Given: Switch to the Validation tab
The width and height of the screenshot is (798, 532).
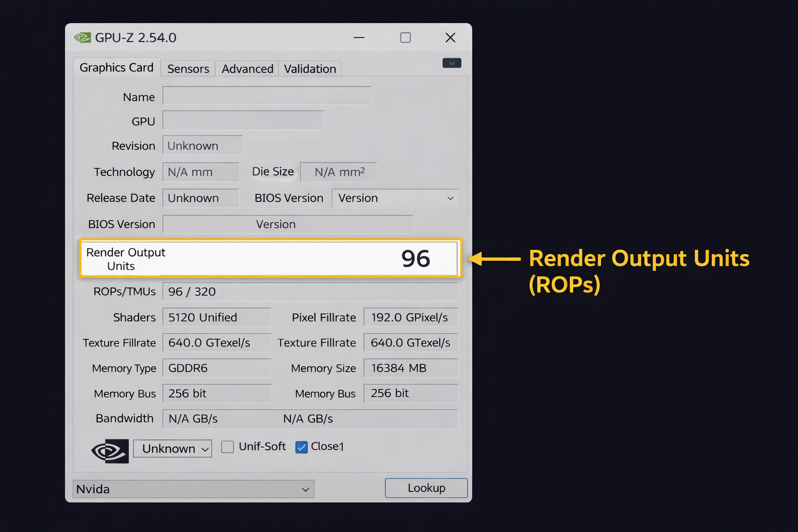Looking at the screenshot, I should [310, 69].
